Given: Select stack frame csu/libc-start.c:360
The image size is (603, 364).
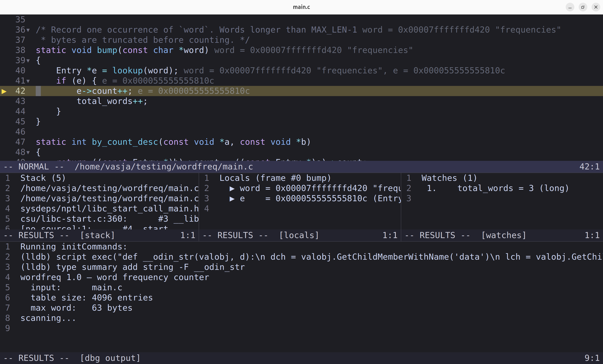Looking at the screenshot, I should (110, 219).
